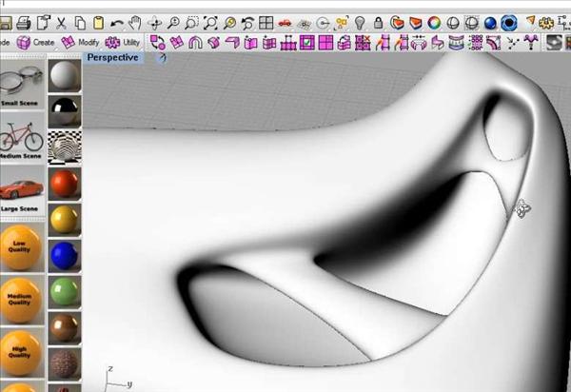
Task: Click the Medium Quality orange button
Action: tap(20, 301)
